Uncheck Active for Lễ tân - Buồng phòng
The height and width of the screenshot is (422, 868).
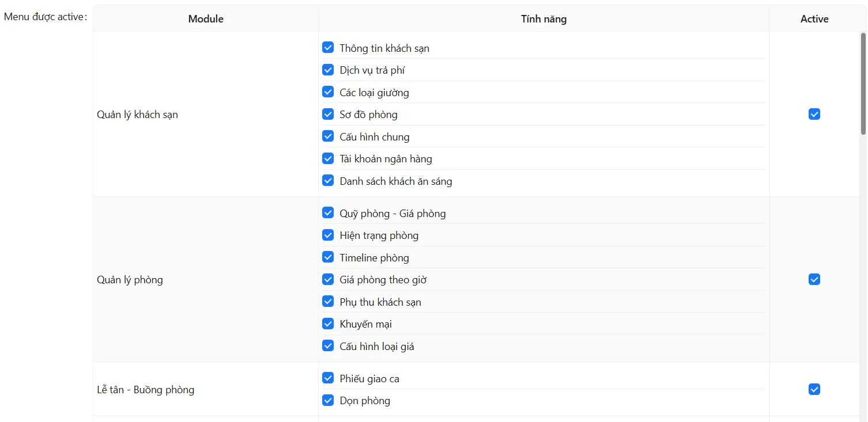(814, 389)
